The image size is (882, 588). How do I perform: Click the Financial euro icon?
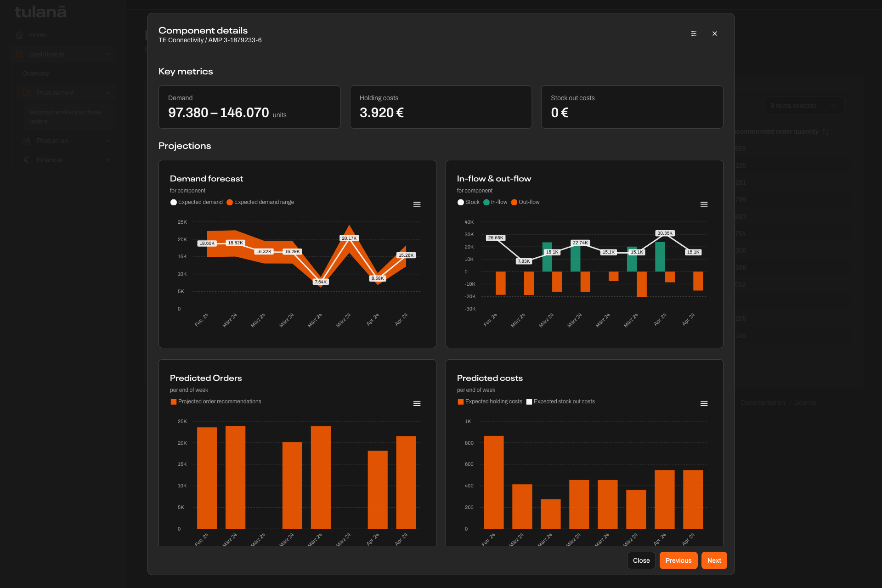point(27,160)
